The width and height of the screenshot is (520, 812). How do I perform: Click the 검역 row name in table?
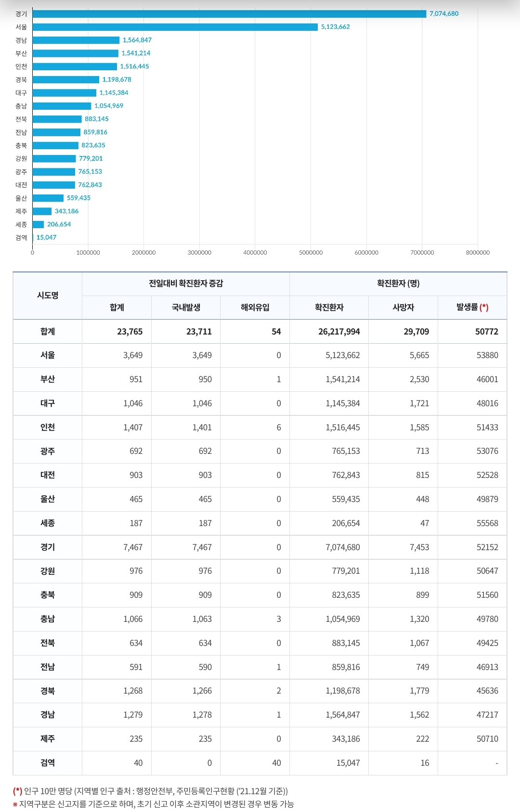pyautogui.click(x=48, y=763)
